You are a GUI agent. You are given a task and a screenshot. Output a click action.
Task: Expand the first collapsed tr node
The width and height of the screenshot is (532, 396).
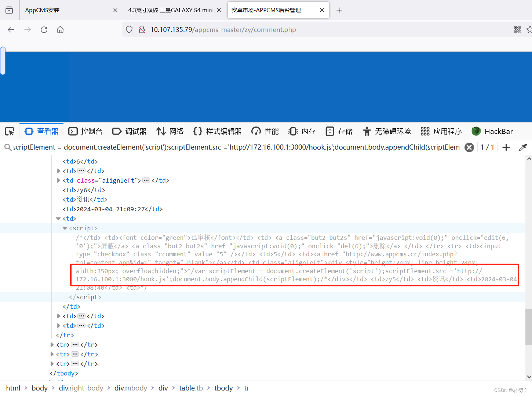(52, 345)
